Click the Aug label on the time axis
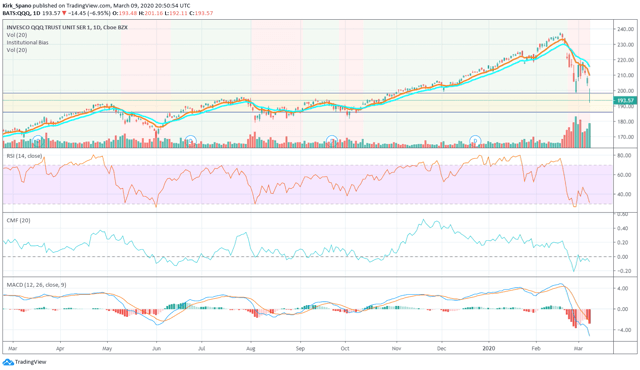The height and width of the screenshot is (370, 640). (x=251, y=348)
